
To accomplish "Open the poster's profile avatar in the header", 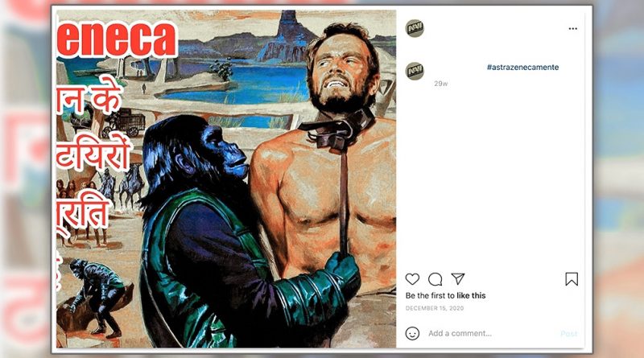I will pyautogui.click(x=415, y=28).
